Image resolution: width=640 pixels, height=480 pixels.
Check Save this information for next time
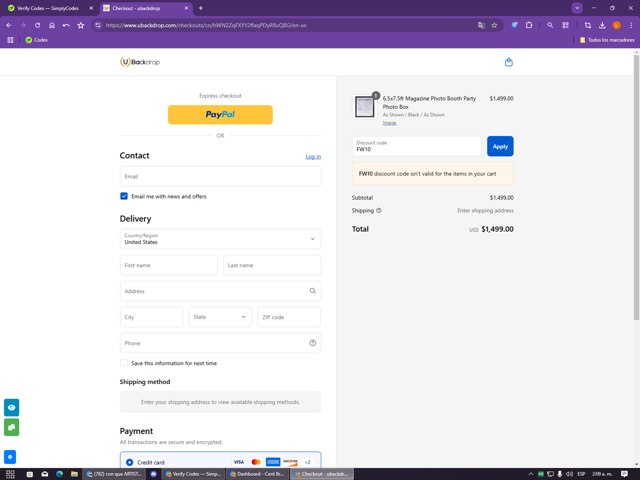[x=124, y=363]
